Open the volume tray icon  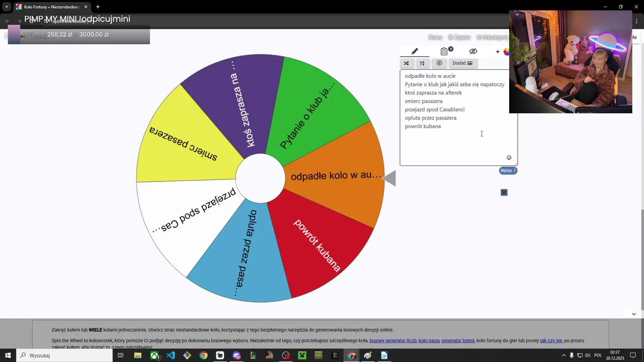tap(588, 355)
